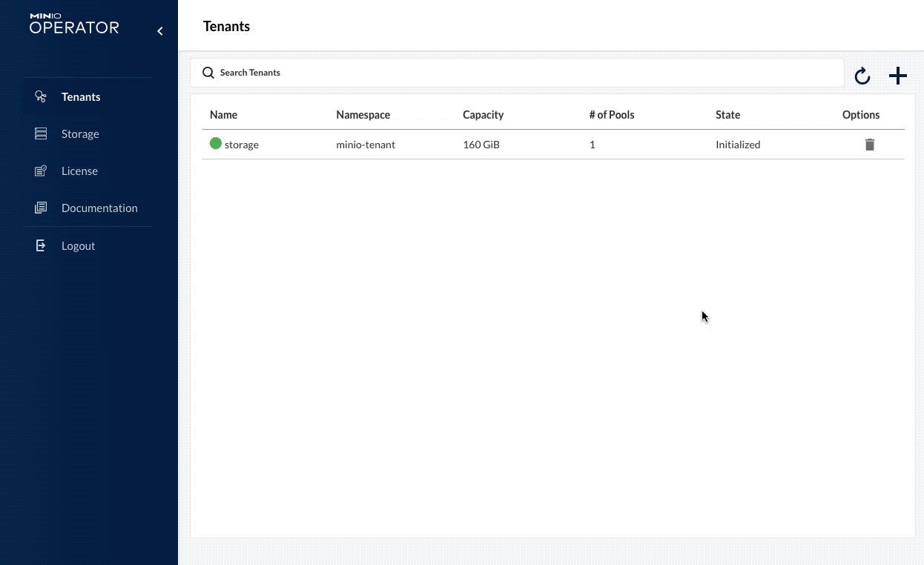The width and height of the screenshot is (924, 565).
Task: Click the plus icon to create a tenant
Action: click(x=897, y=75)
